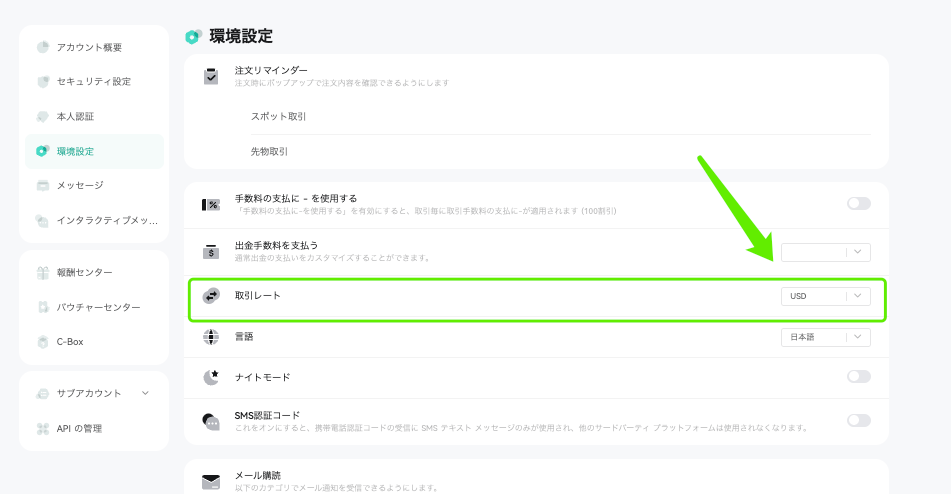Click the メール購読 envelope icon
The image size is (951, 494).
[x=211, y=482]
